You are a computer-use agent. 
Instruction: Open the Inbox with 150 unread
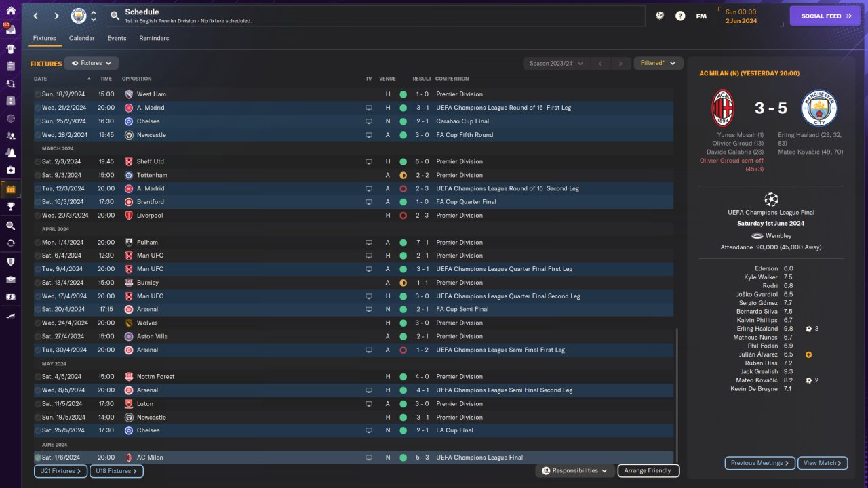coord(10,29)
